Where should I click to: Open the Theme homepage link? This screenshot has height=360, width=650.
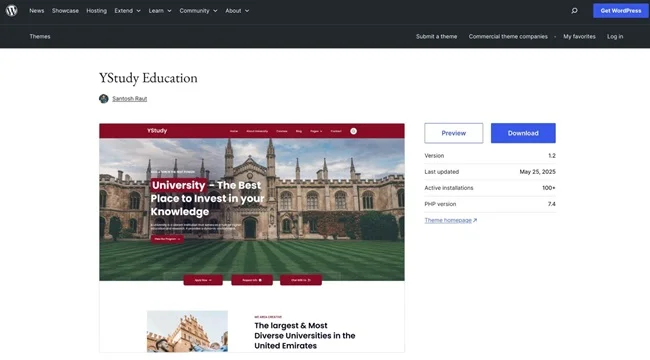coord(448,220)
